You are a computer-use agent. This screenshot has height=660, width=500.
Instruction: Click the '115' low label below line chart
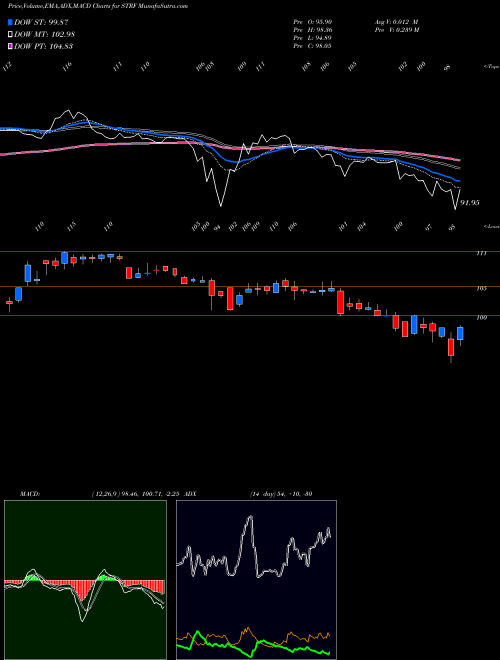72,226
